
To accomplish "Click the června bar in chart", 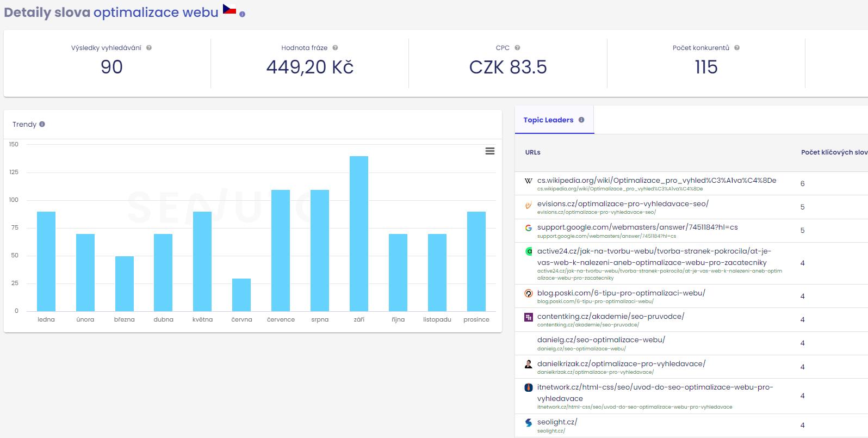I will point(241,294).
